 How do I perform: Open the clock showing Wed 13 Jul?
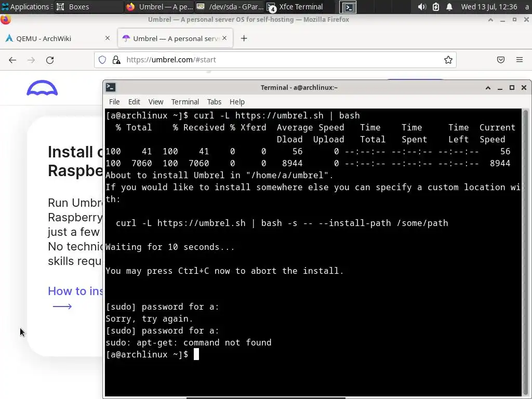coord(489,7)
